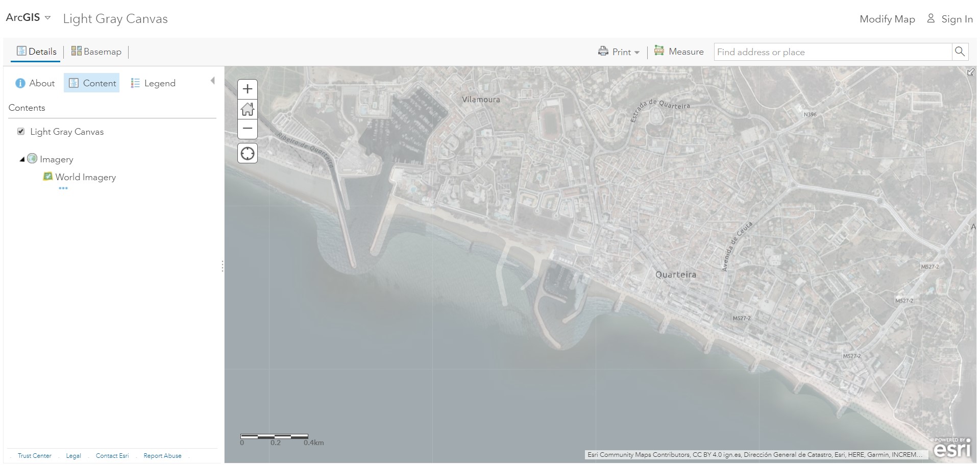Click the Light Gray Canvas layer name

pyautogui.click(x=67, y=132)
